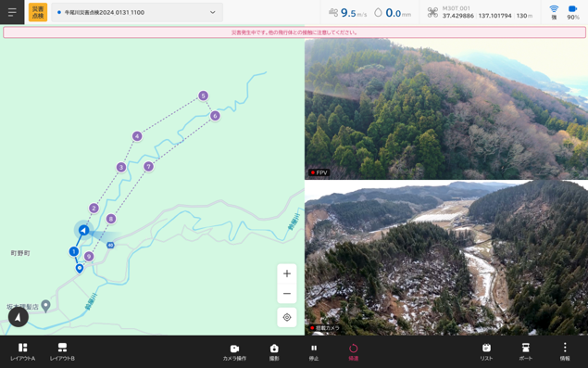This screenshot has width=588, height=368.
Task: Open the hamburger menu
Action: [12, 12]
